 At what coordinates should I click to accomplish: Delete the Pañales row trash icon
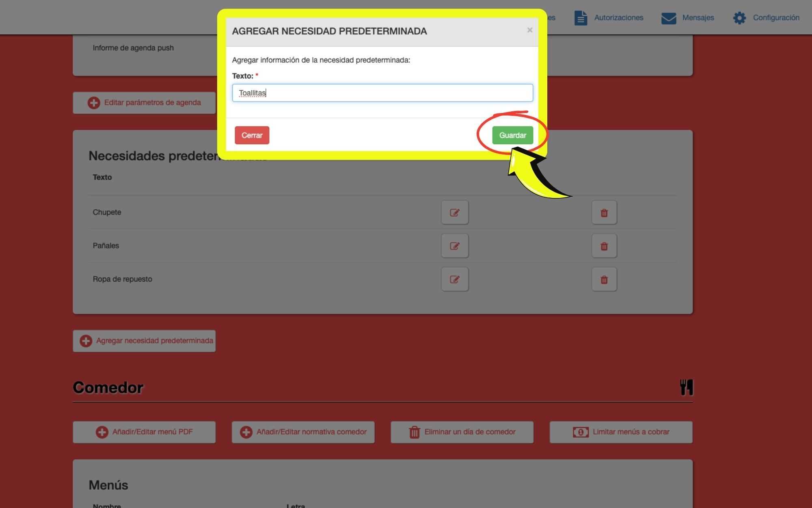[x=604, y=246]
